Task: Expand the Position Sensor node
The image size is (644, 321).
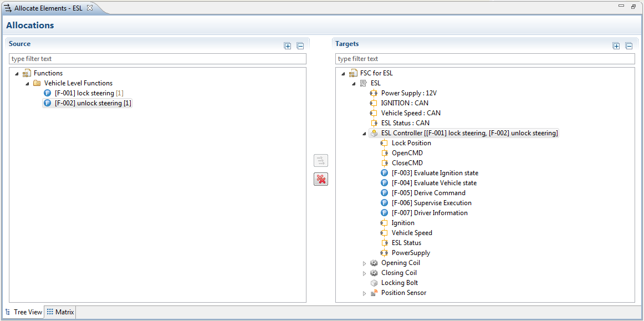Action: 364,293
